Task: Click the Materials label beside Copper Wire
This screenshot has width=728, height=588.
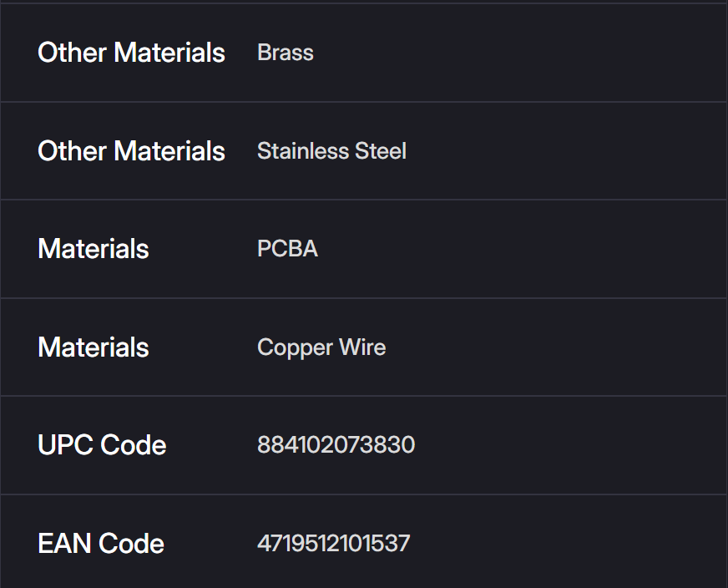Action: [x=94, y=347]
